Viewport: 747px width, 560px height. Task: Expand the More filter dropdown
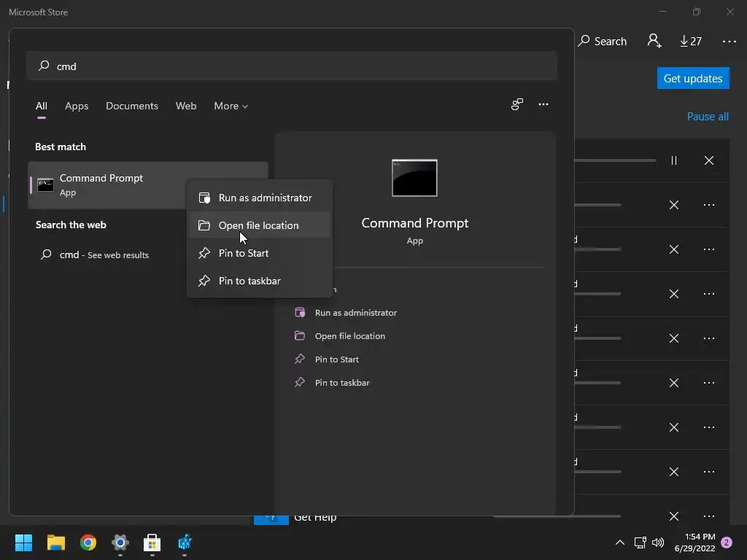click(x=231, y=106)
